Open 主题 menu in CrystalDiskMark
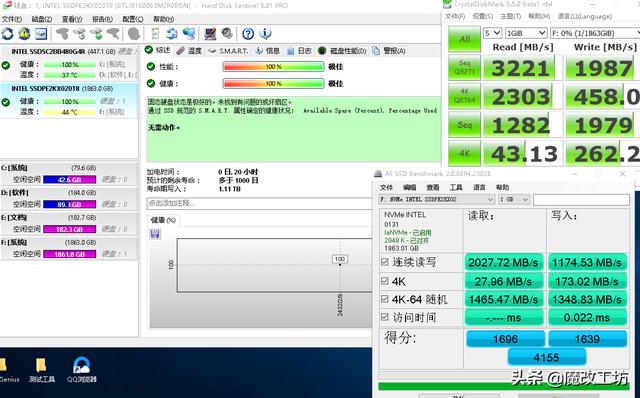This screenshot has width=640, height=398. pos(511,16)
